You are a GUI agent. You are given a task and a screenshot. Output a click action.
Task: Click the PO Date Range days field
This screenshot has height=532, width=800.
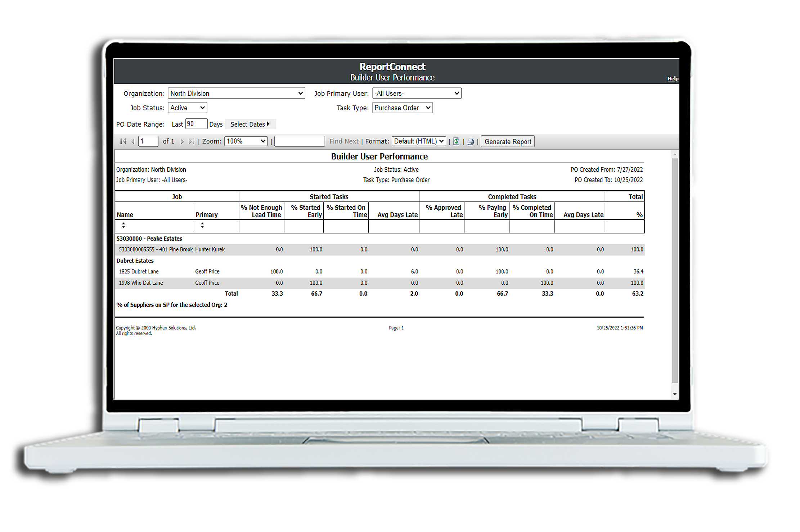[x=196, y=124]
